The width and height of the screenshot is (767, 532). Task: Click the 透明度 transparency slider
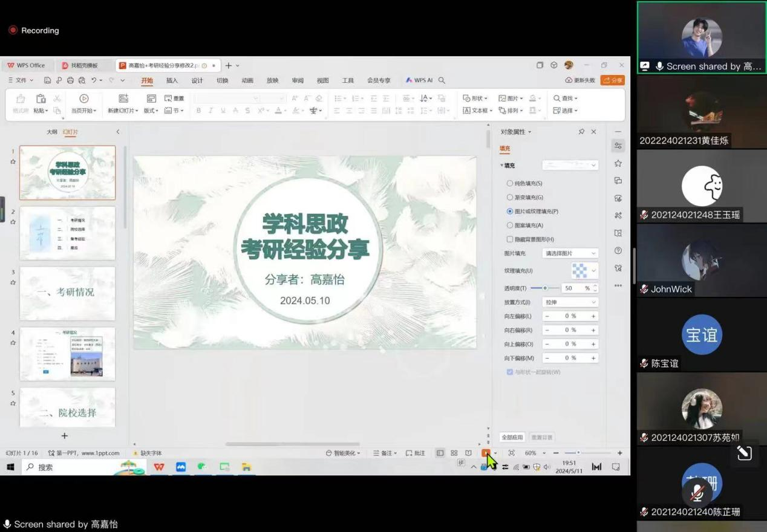[x=544, y=288]
